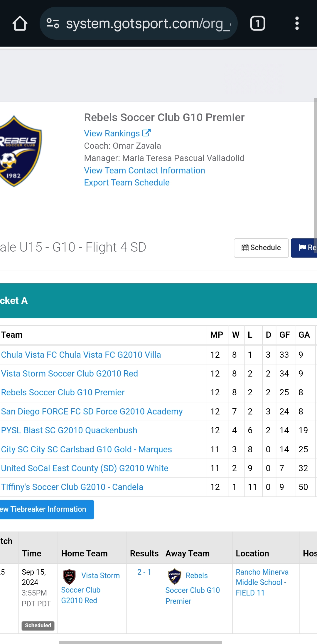Open Chula Vista FC G2010 Villa team
The height and width of the screenshot is (644, 317).
(81, 355)
